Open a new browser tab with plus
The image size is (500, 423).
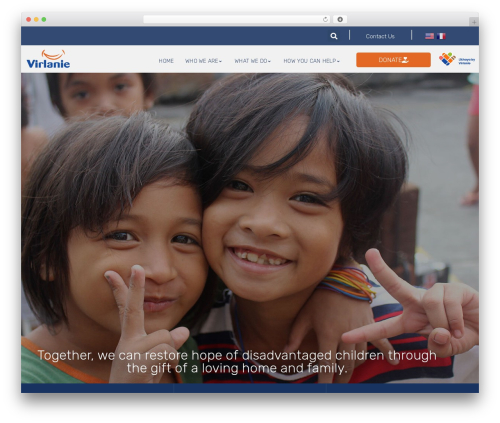(x=474, y=22)
